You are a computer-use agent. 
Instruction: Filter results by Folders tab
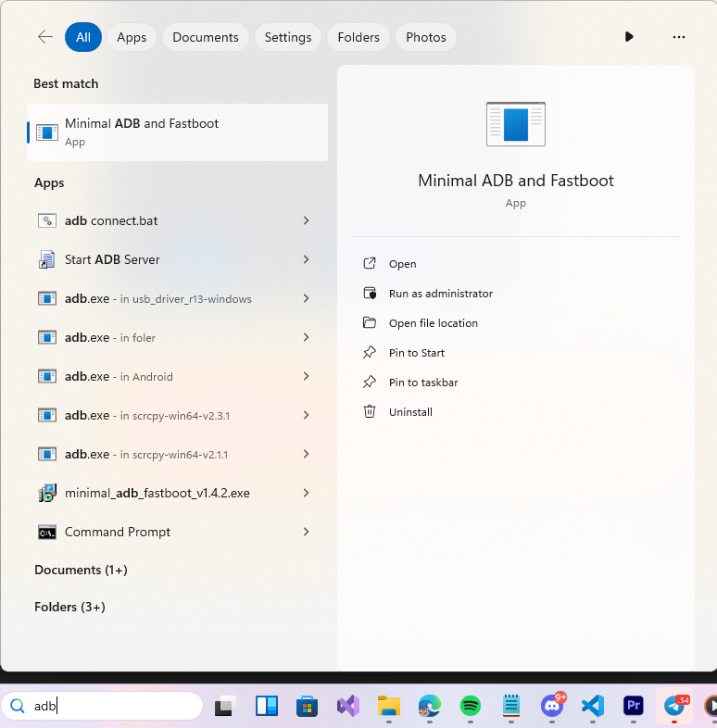click(358, 37)
